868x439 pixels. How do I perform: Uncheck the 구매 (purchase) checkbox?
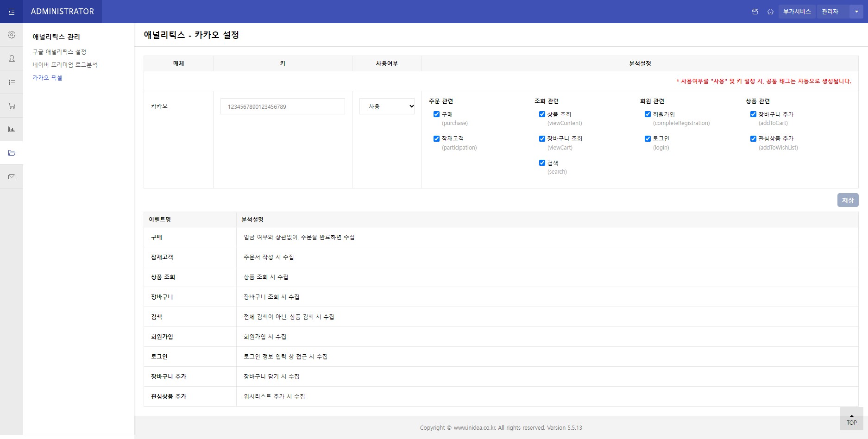pyautogui.click(x=436, y=114)
